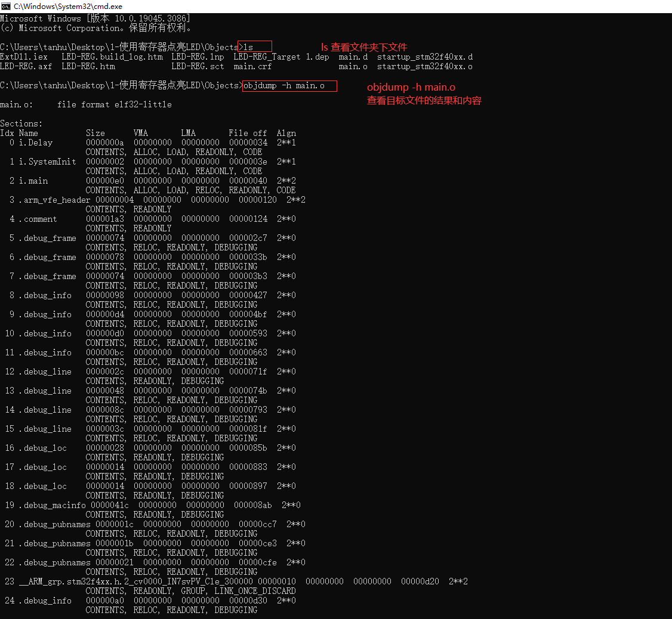The height and width of the screenshot is (619, 672).
Task: Click size 0000008c in row 14
Action: point(105,410)
